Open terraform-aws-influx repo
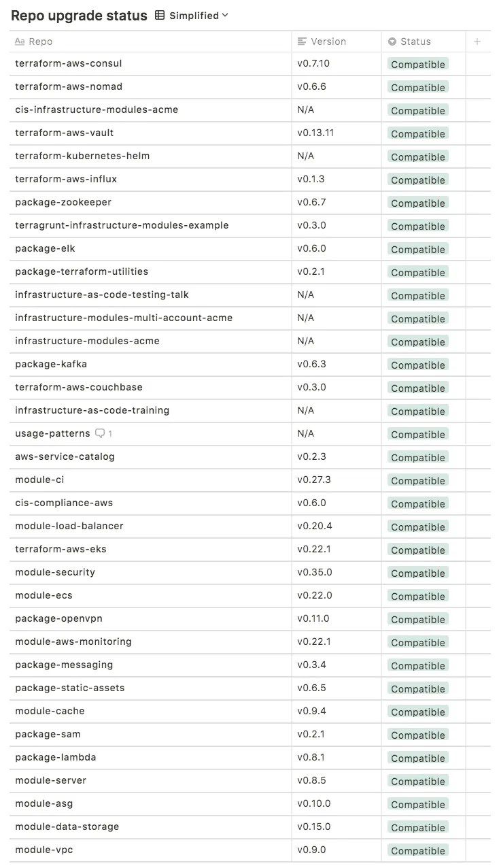The height and width of the screenshot is (868, 499). (66, 179)
